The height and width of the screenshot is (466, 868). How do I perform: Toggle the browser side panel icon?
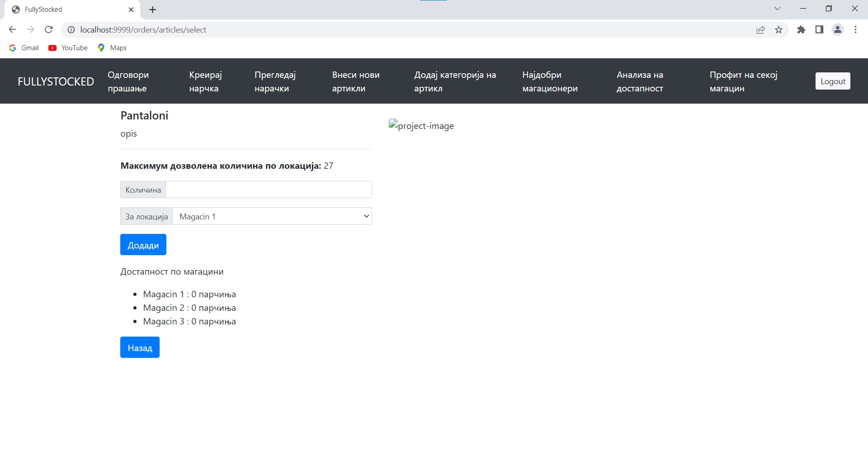pos(819,30)
